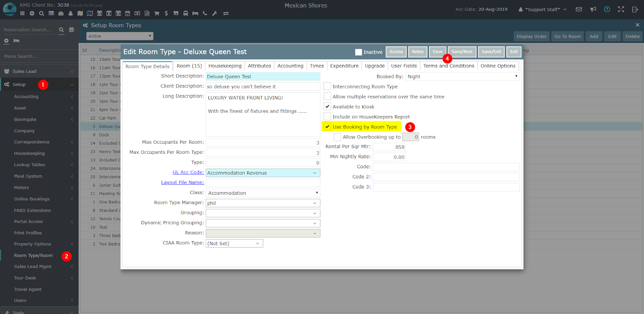Open the Active status filter dropdown
Image resolution: width=644 pixels, height=314 pixels.
coord(120,36)
